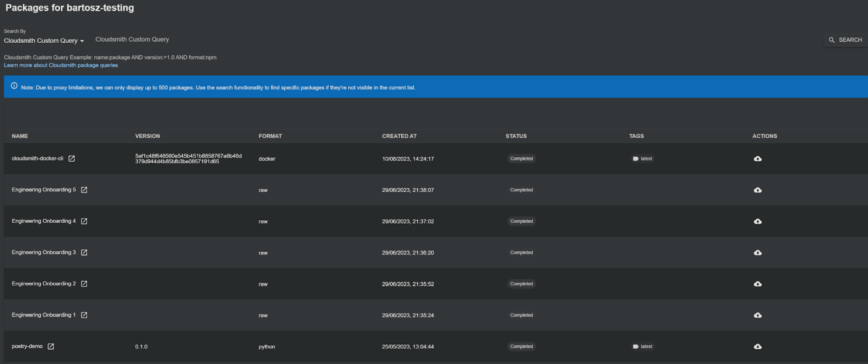This screenshot has height=364, width=868.
Task: Select the poetry-demo package name
Action: 27,346
